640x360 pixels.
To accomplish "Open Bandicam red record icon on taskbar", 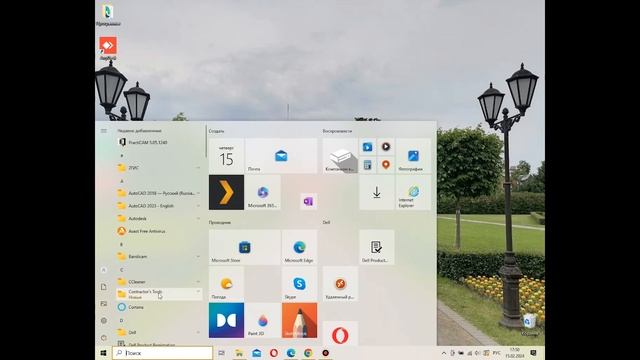I will pyautogui.click(x=325, y=353).
